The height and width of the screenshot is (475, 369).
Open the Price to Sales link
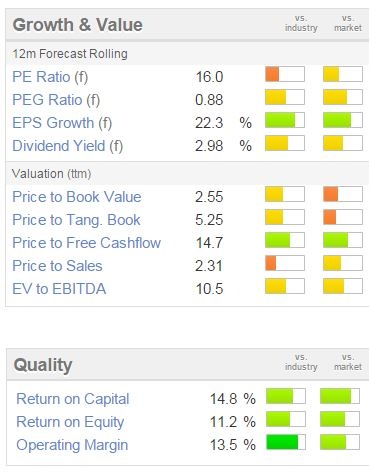click(x=57, y=266)
